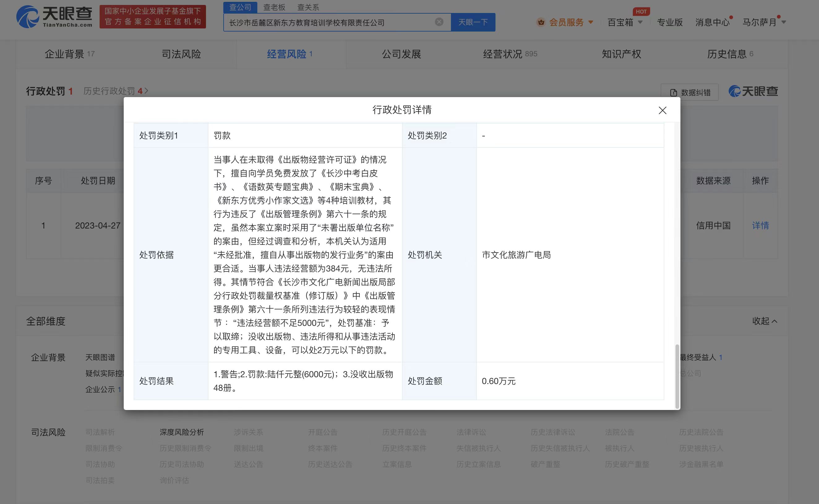Select the 知识产权 tab
Screen dimensions: 819x504
(621, 54)
